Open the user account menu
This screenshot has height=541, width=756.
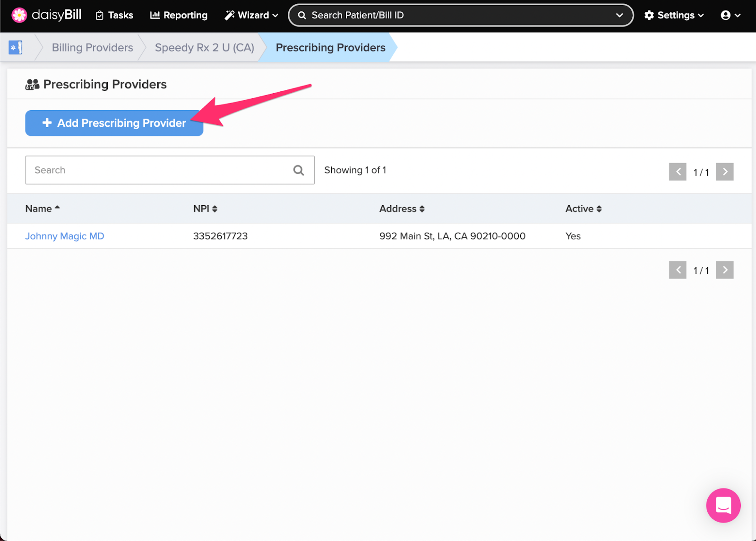(x=730, y=15)
